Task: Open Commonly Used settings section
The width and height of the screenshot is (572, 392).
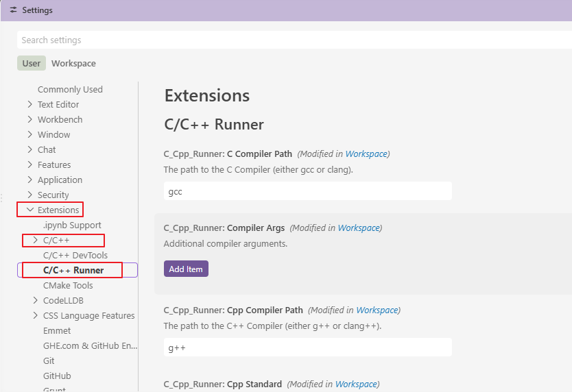Action: 70,89
